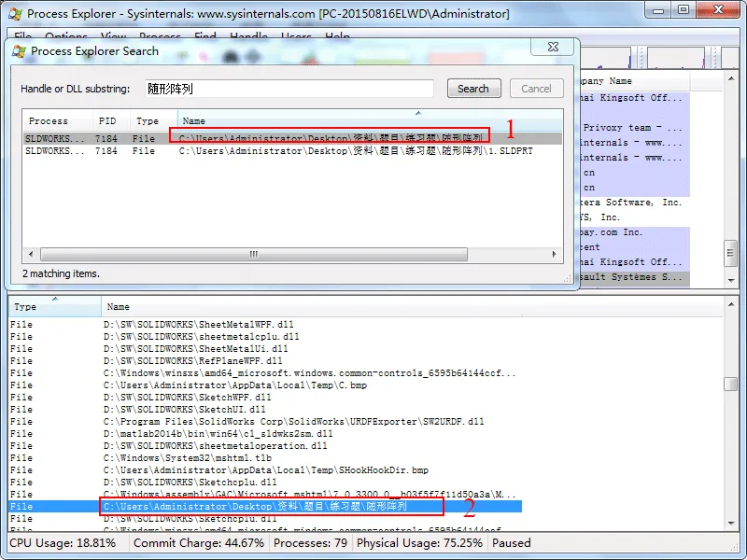
Task: Click the main Process Explorer window title icon
Action: [x=15, y=13]
